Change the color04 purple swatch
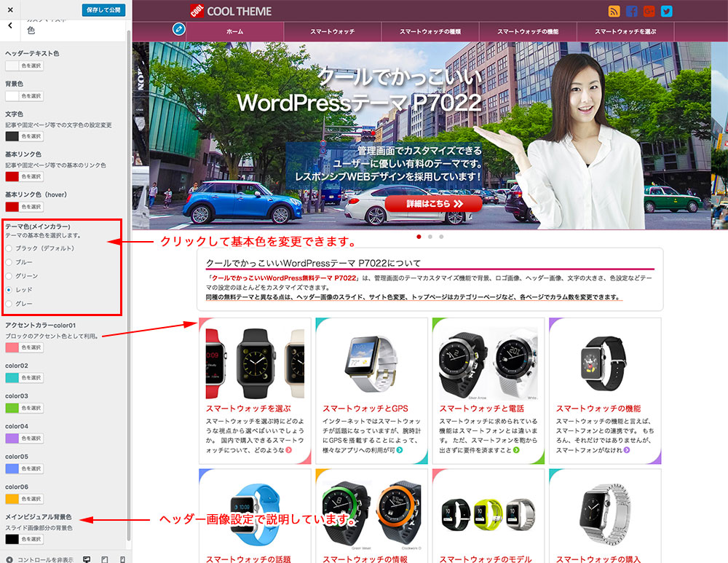728x563 pixels. click(12, 438)
